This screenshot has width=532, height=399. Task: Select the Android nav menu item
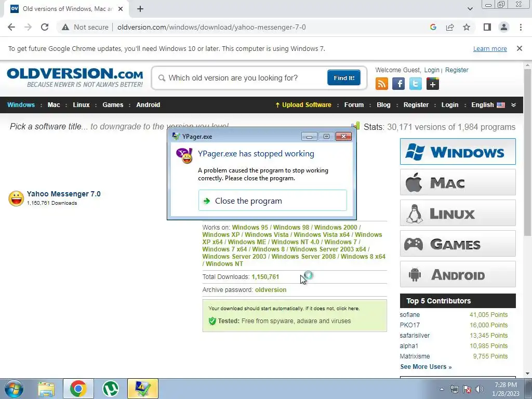148,105
